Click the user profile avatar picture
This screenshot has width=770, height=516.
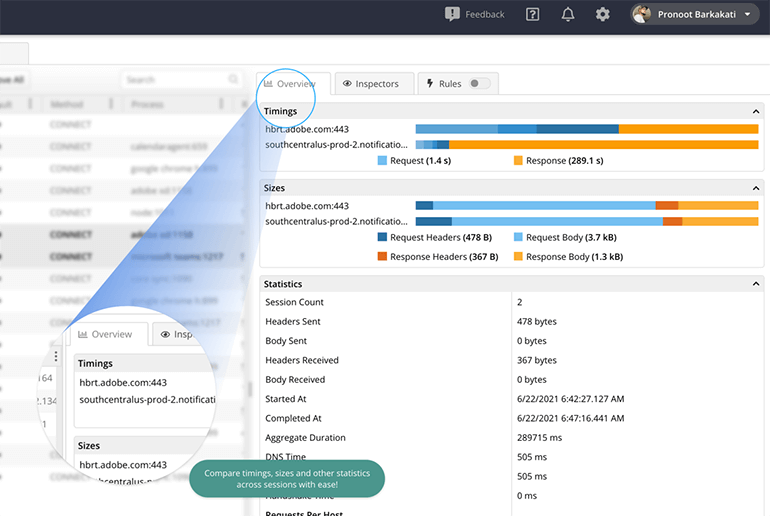pyautogui.click(x=642, y=14)
